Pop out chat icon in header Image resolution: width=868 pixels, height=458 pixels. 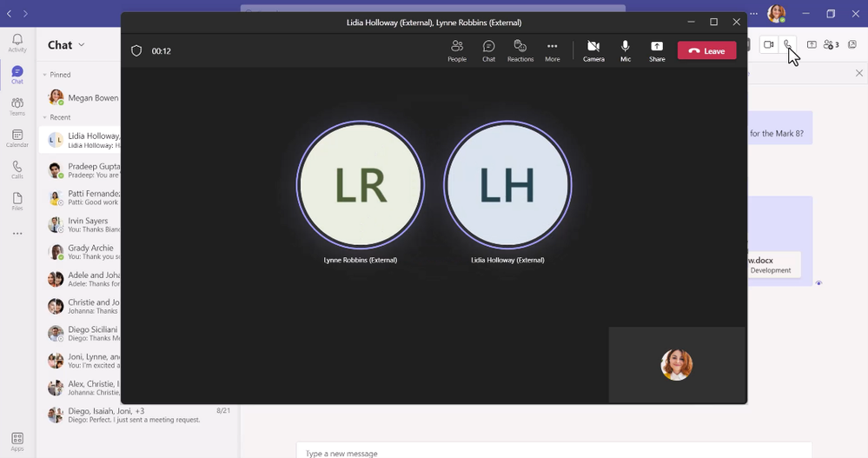coord(852,44)
